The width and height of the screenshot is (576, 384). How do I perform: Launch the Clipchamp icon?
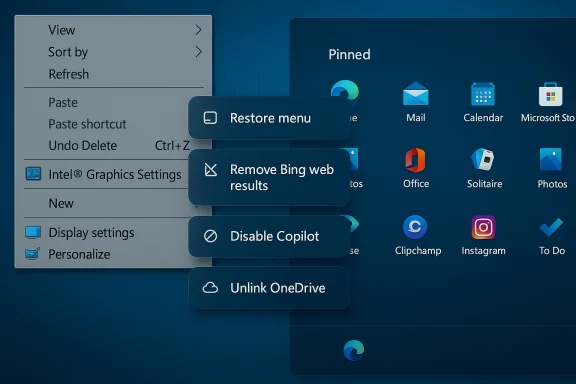415,227
